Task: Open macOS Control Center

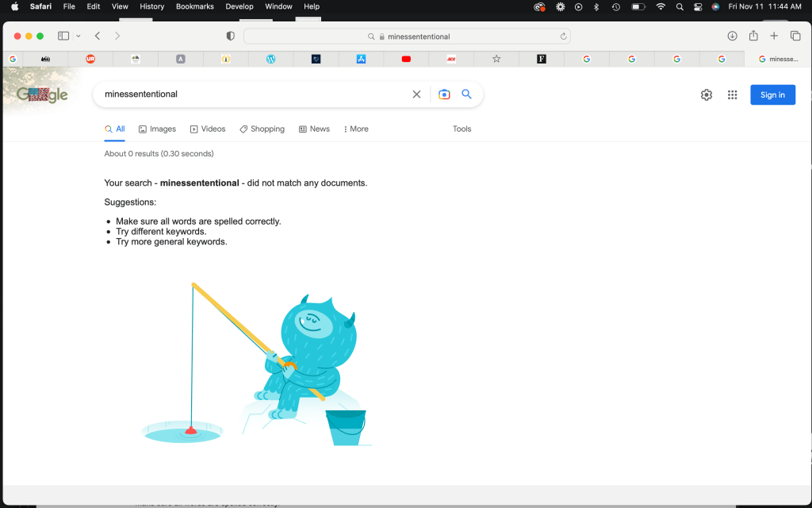Action: pyautogui.click(x=698, y=6)
